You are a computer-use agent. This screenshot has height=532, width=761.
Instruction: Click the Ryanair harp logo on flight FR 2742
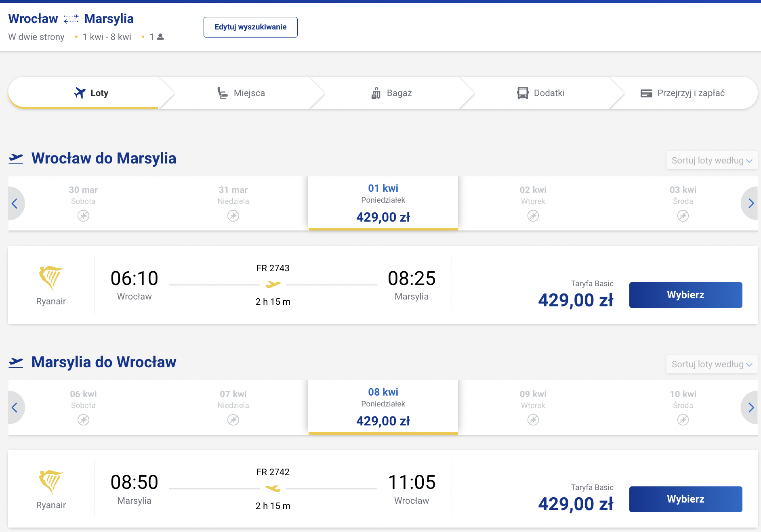(51, 482)
